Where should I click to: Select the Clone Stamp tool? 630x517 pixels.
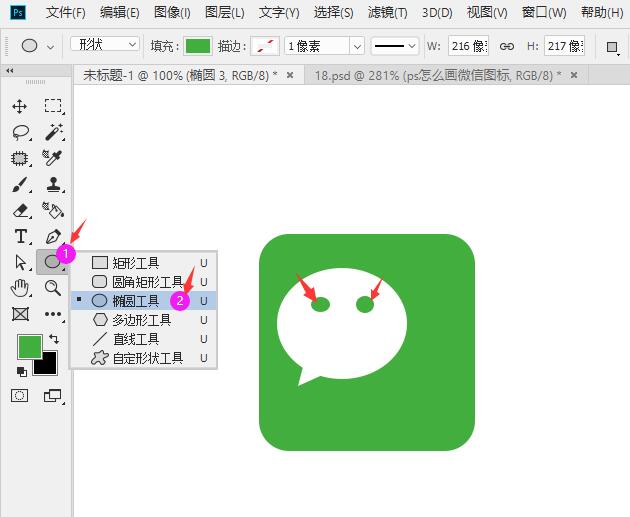(53, 184)
